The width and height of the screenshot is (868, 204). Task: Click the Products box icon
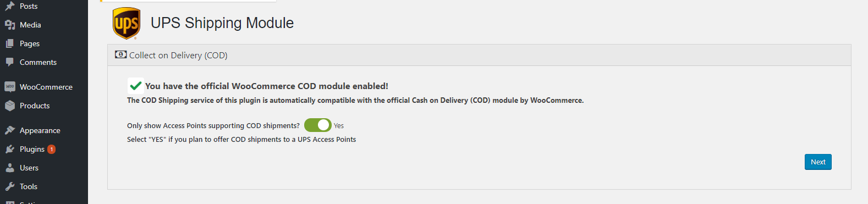coord(10,106)
